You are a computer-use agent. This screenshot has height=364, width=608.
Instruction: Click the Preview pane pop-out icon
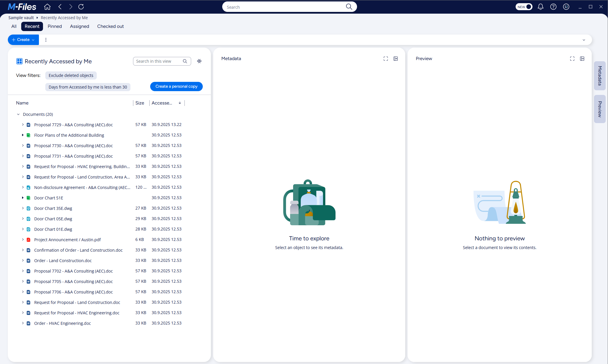(x=582, y=59)
